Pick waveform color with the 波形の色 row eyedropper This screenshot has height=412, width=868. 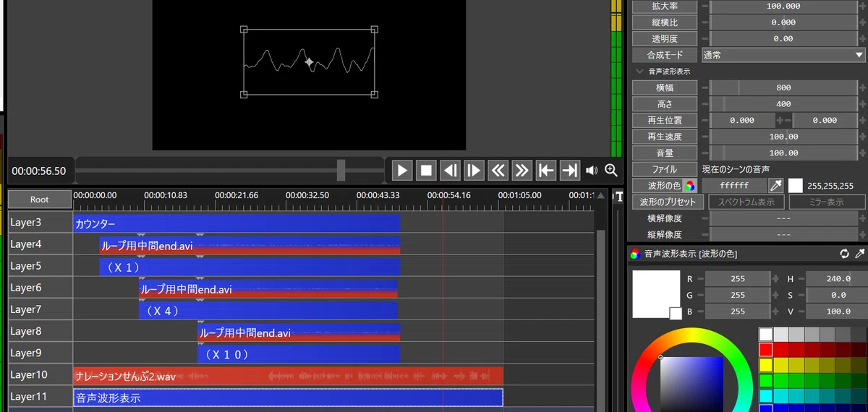pyautogui.click(x=776, y=186)
